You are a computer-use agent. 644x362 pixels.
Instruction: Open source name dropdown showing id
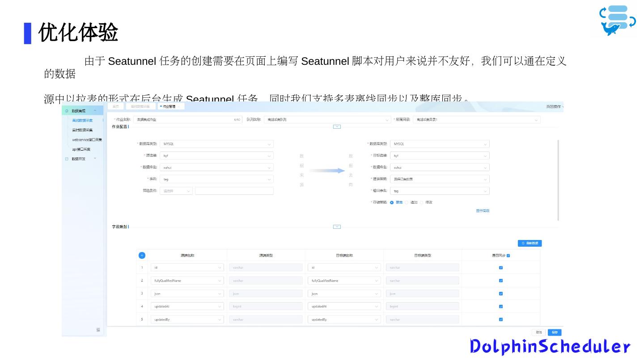pyautogui.click(x=187, y=268)
